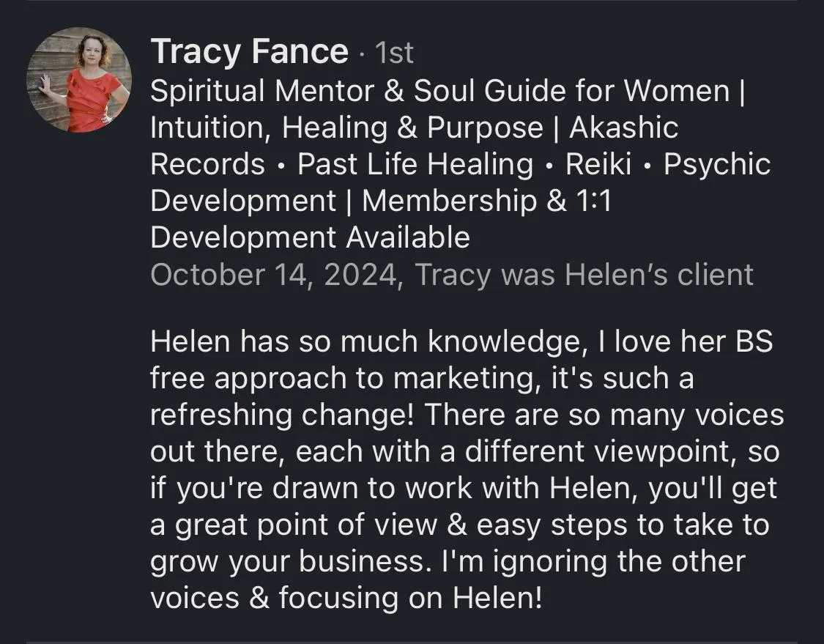Click the phrase "refreshing change!"
824x644 pixels.
tap(282, 415)
